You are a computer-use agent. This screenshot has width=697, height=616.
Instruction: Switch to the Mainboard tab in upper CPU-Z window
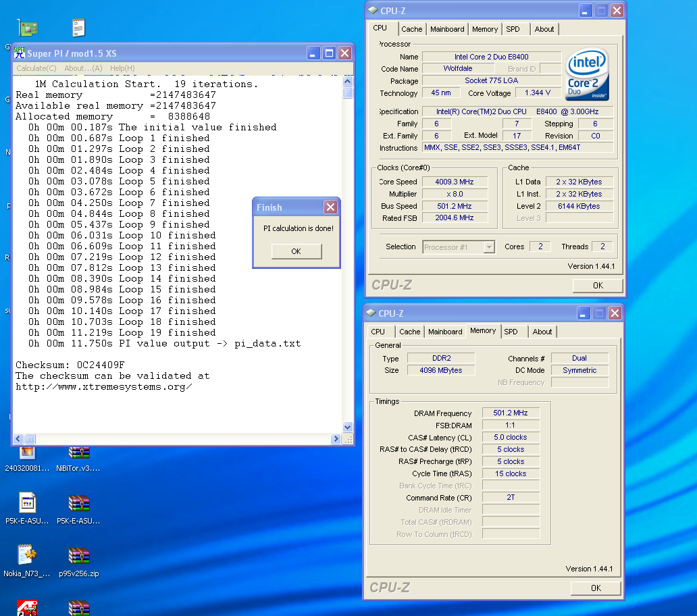(447, 29)
